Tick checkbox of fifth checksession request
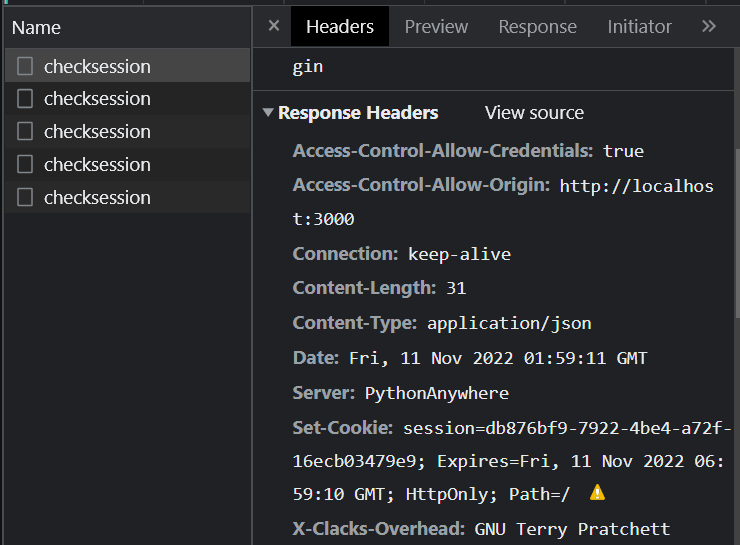The height and width of the screenshot is (545, 740). click(x=25, y=197)
